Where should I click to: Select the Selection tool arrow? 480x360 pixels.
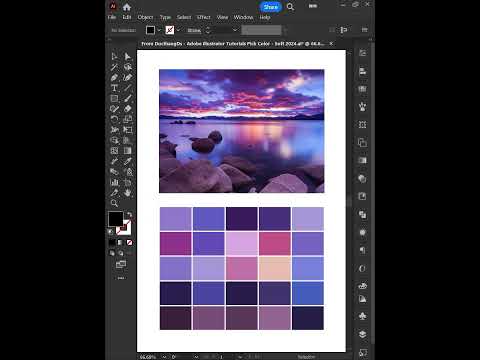click(x=114, y=56)
